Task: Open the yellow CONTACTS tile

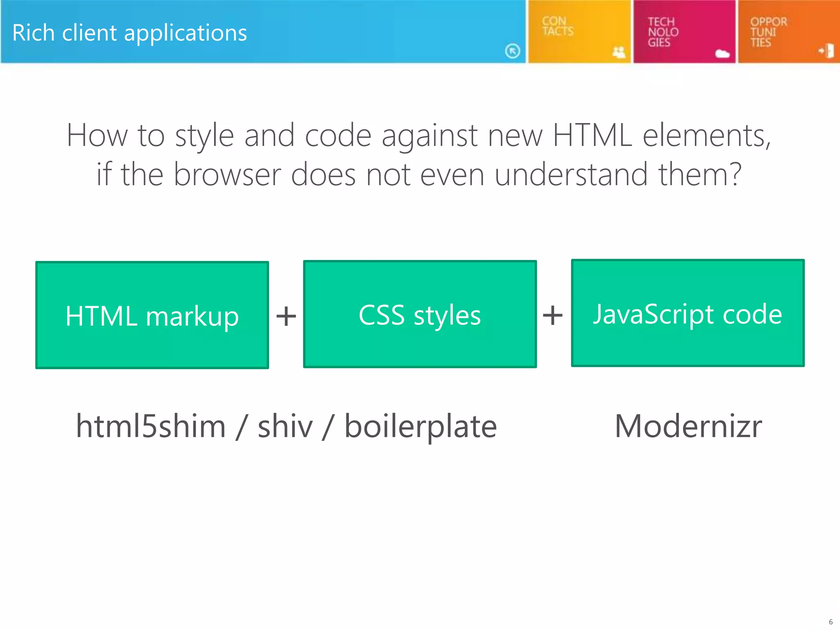Action: (579, 31)
